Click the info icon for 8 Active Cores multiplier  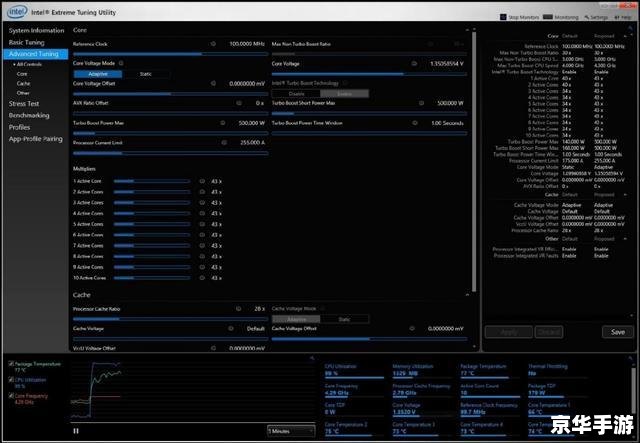click(202, 256)
